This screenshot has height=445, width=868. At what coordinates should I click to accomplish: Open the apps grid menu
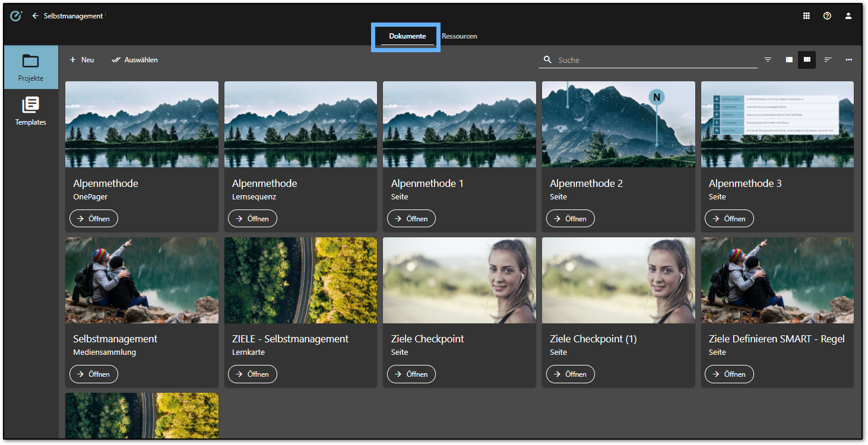(x=806, y=16)
